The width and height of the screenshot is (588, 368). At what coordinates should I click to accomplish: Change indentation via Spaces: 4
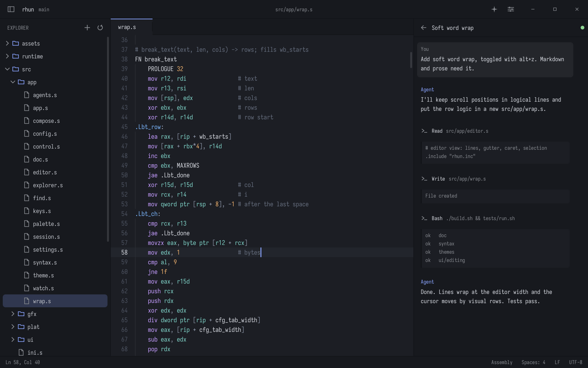click(533, 362)
